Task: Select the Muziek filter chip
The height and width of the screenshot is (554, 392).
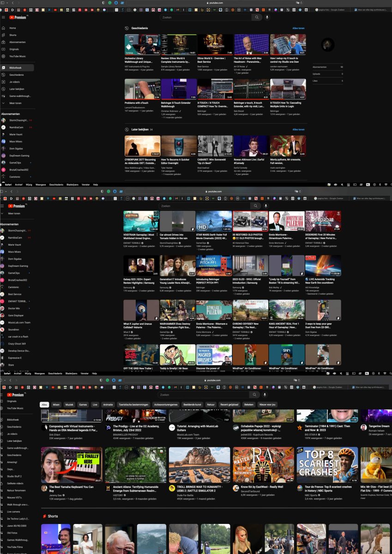Action: click(x=69, y=404)
